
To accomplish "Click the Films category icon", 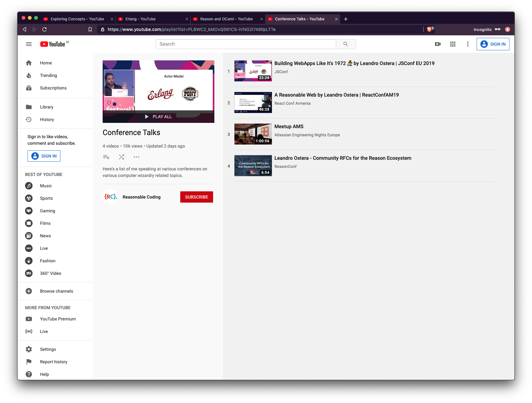I will click(29, 223).
